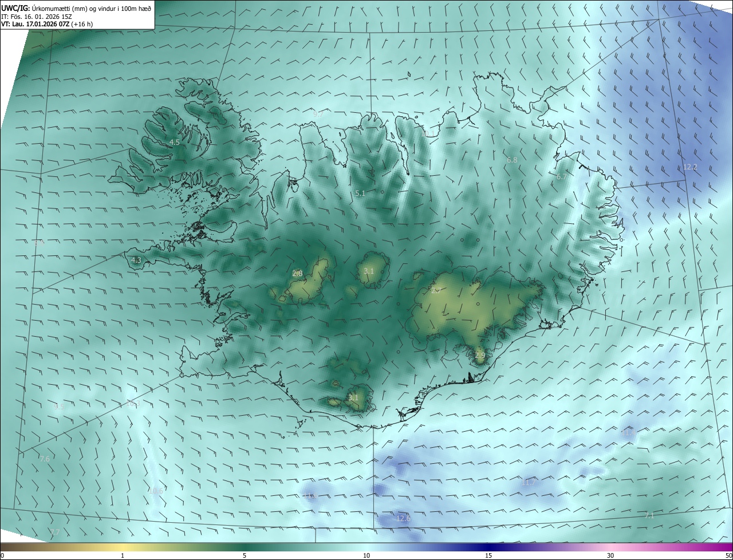Click the color scale tick labeled 10

point(366,555)
